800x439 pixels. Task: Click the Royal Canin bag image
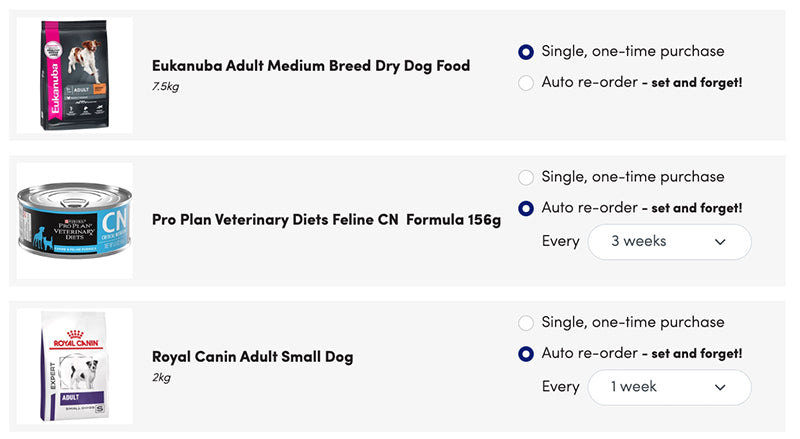coord(75,366)
